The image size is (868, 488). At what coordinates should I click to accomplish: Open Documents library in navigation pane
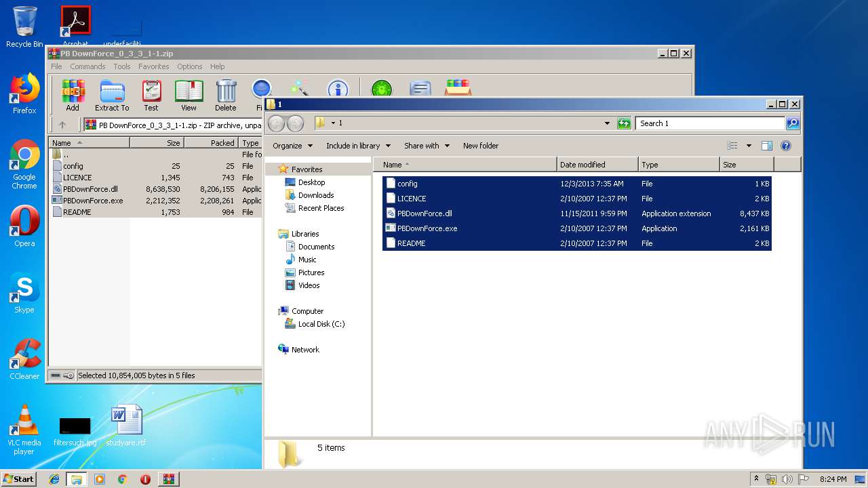pyautogui.click(x=316, y=247)
